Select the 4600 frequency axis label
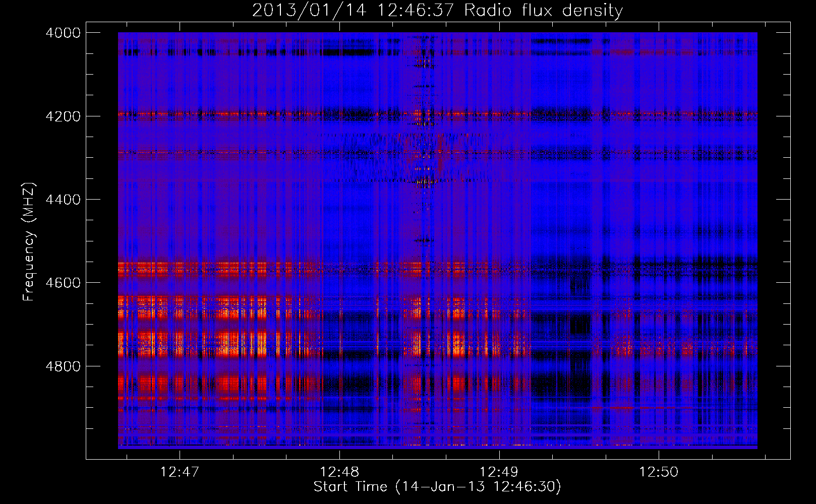 click(63, 283)
